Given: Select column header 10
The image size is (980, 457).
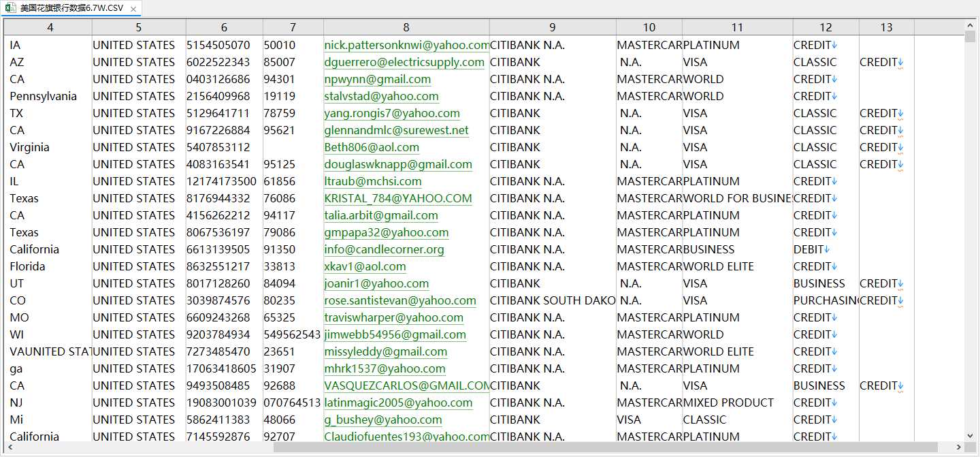Looking at the screenshot, I should (649, 27).
